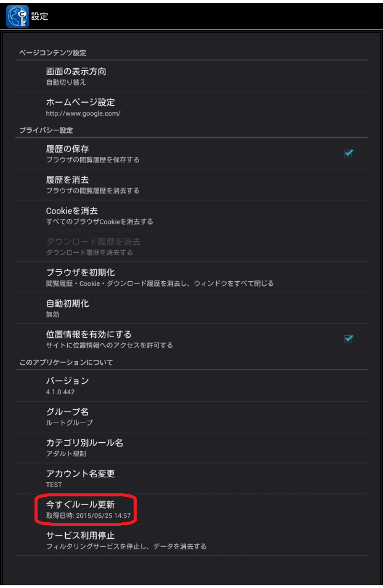Tap the バージョン 4.1.0.442 row
This screenshot has height=588, width=383.
tap(191, 386)
